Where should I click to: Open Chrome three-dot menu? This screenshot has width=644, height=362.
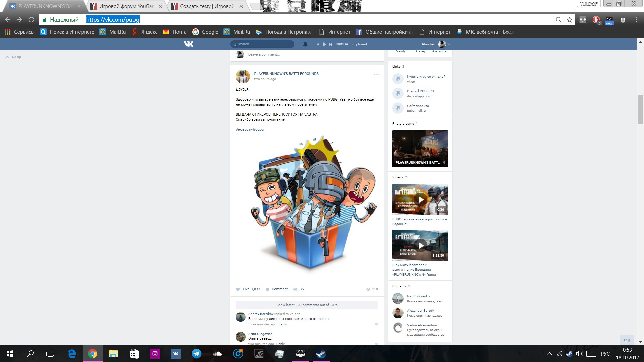(x=636, y=20)
